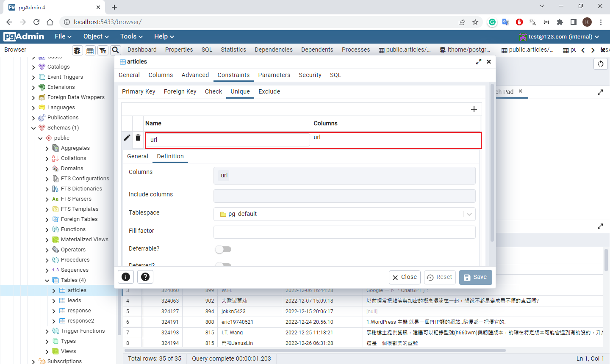This screenshot has height=364, width=610.
Task: Switch to the Foreign Key tab
Action: pyautogui.click(x=180, y=91)
